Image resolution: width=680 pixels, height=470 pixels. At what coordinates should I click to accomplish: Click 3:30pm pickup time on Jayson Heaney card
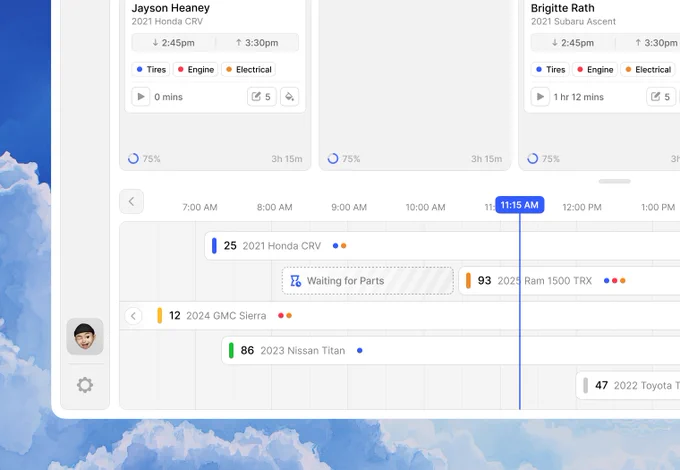tap(257, 43)
